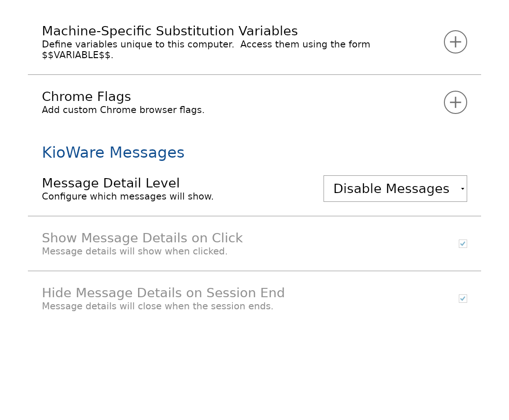The height and width of the screenshot is (420, 509).
Task: Click 'Message details will close when the session ends.'
Action: point(158,307)
